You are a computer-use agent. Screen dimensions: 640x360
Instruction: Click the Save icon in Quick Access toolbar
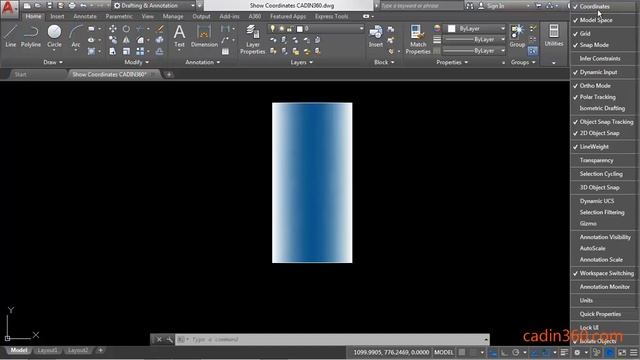[49, 6]
